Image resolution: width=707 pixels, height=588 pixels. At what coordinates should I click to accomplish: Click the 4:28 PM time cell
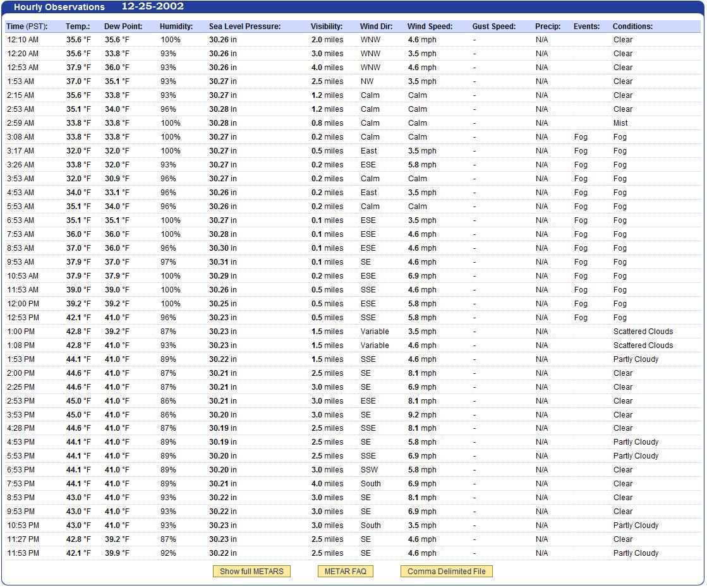pos(21,428)
